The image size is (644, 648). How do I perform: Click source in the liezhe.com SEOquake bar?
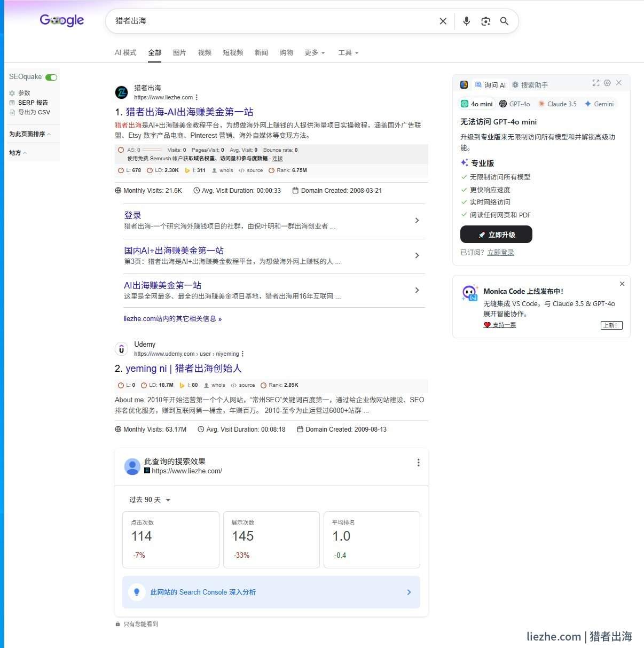point(251,170)
